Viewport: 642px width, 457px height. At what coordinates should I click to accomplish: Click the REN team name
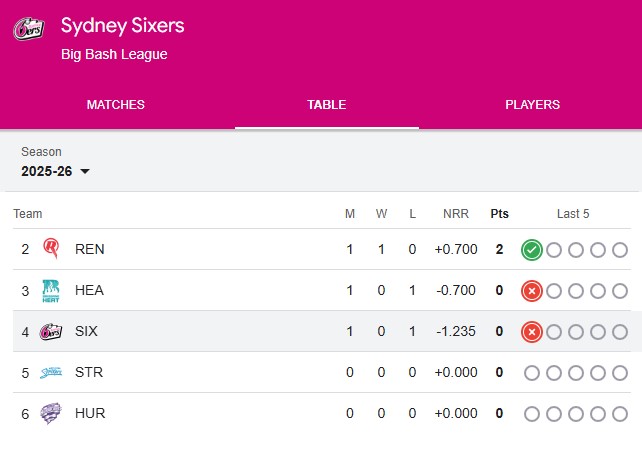click(x=89, y=249)
